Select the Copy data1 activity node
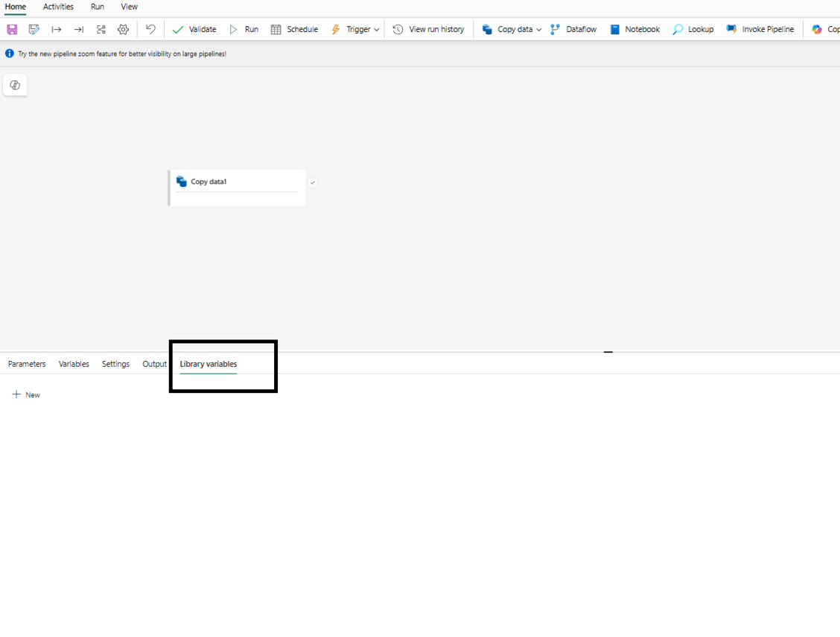Viewport: 840px width, 637px height. click(237, 188)
